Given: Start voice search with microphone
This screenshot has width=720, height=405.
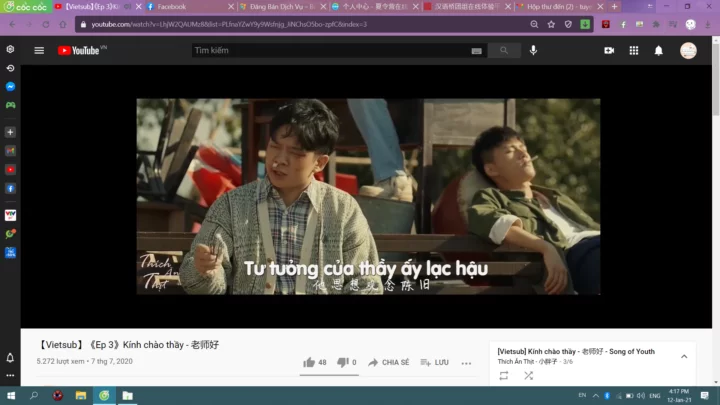Looking at the screenshot, I should click(533, 50).
